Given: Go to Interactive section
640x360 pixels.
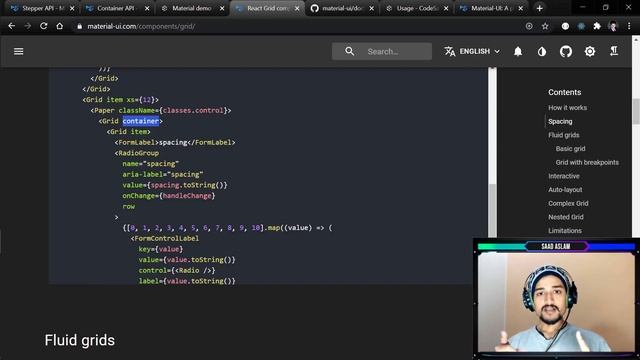Looking at the screenshot, I should tap(564, 176).
